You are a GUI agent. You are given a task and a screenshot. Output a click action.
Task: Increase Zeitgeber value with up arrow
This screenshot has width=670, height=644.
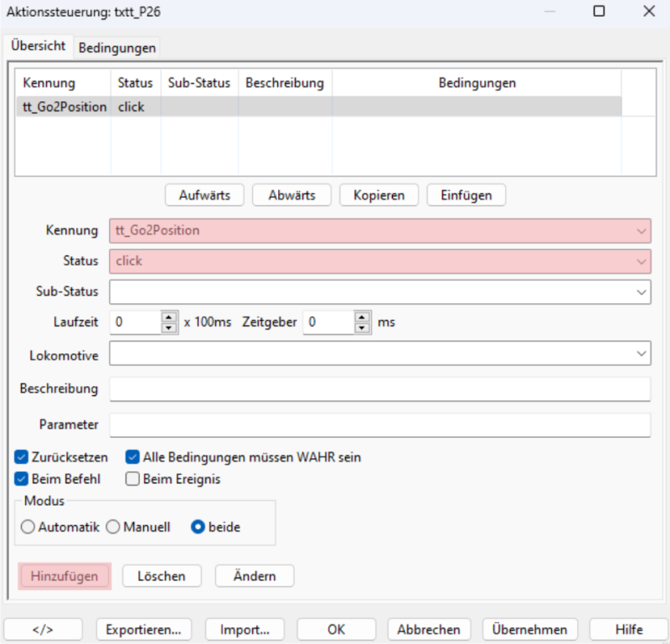click(x=363, y=317)
